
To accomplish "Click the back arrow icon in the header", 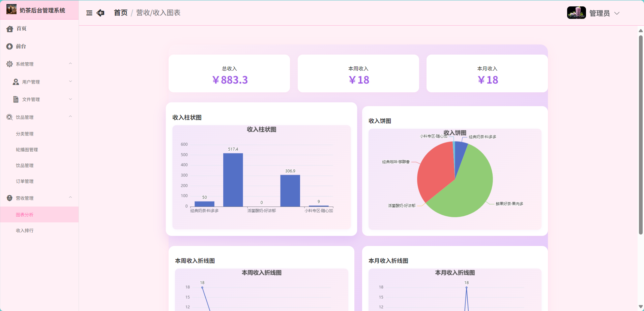I will (100, 13).
